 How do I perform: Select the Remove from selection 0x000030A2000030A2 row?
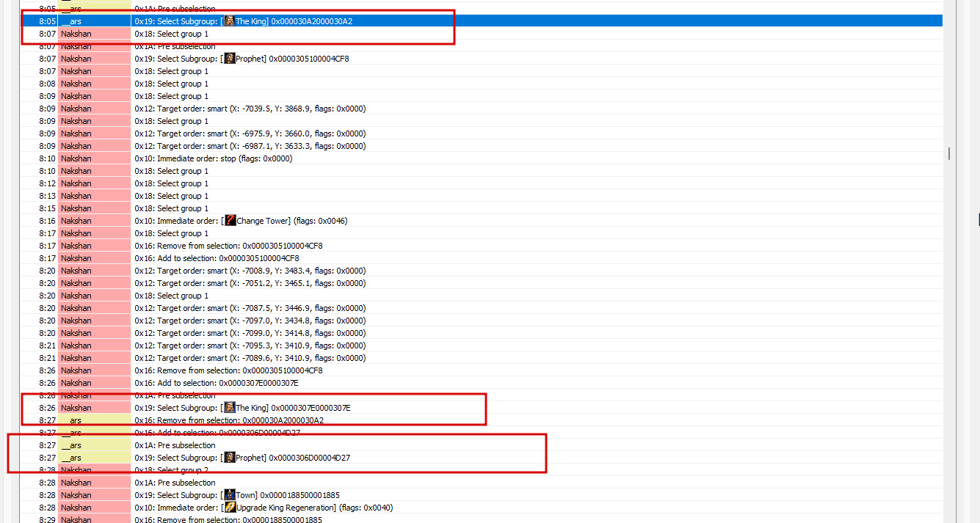[x=482, y=420]
